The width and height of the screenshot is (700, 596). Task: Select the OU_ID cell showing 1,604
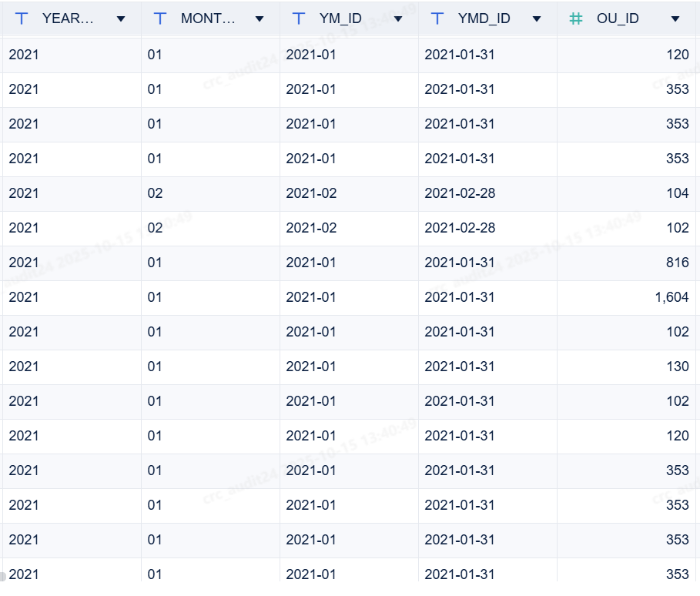click(672, 297)
